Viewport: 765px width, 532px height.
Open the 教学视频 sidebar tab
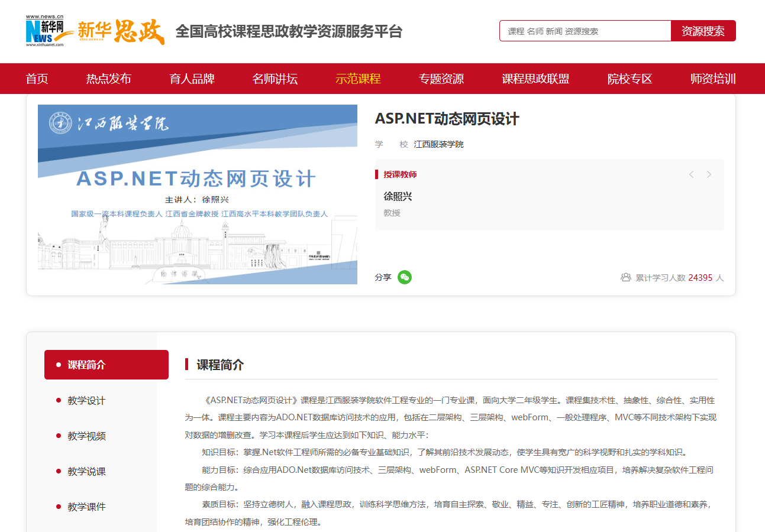click(x=86, y=436)
